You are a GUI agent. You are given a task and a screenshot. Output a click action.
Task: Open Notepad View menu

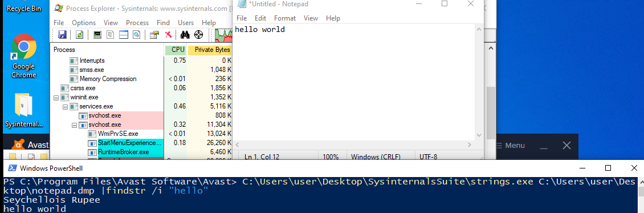pyautogui.click(x=311, y=18)
